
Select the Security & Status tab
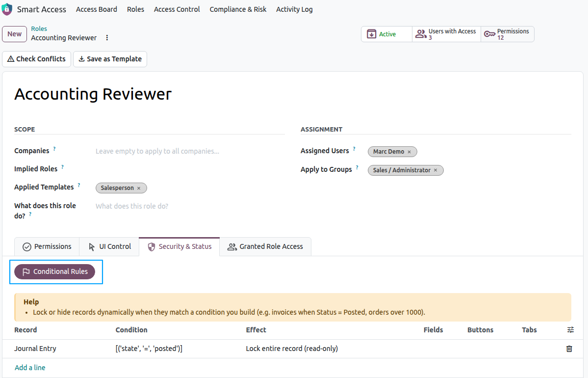pos(179,246)
